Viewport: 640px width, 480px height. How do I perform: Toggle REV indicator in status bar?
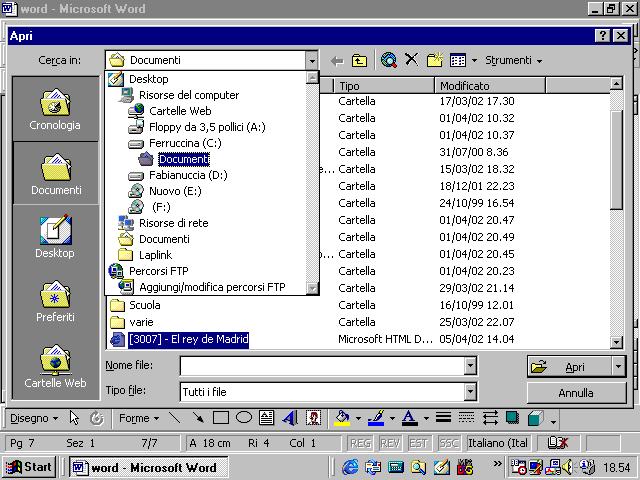point(389,443)
